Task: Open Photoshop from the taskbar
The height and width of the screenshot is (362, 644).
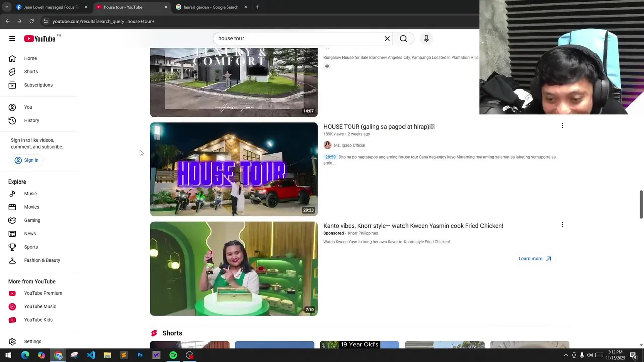Action: (140, 355)
